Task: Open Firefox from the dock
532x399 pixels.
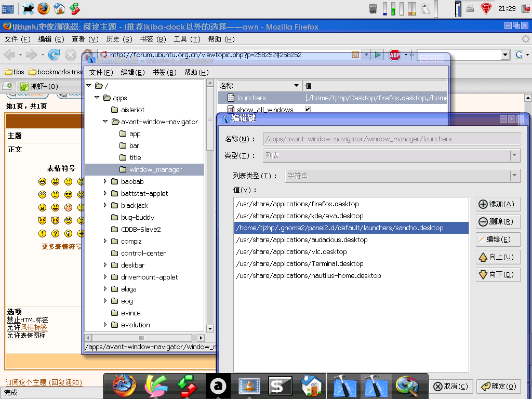Action: [x=124, y=386]
